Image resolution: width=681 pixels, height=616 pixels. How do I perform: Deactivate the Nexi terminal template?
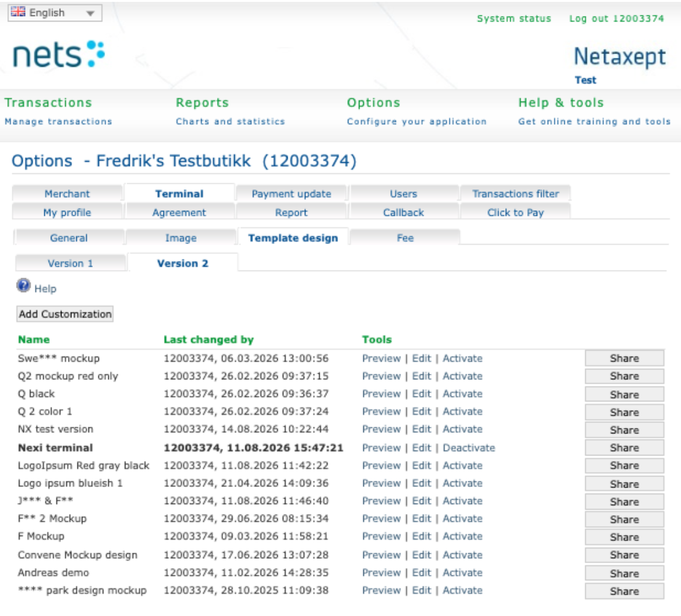(x=468, y=448)
